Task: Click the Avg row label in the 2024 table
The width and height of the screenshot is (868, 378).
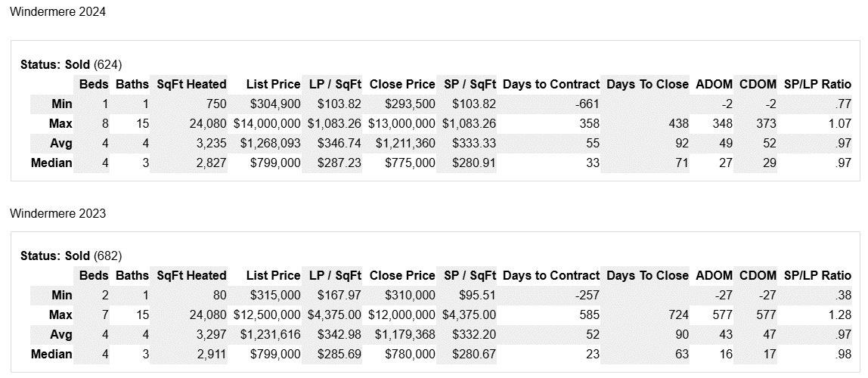Action: 60,143
